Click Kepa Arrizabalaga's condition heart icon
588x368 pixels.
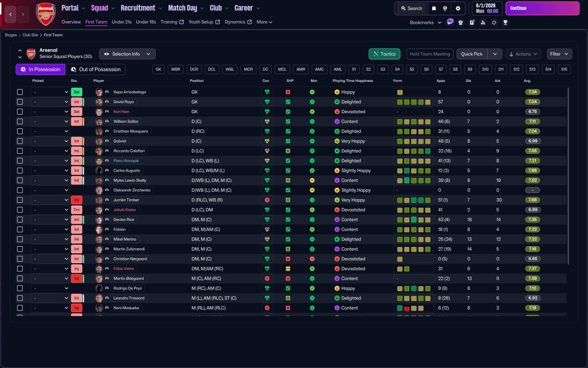click(x=267, y=92)
